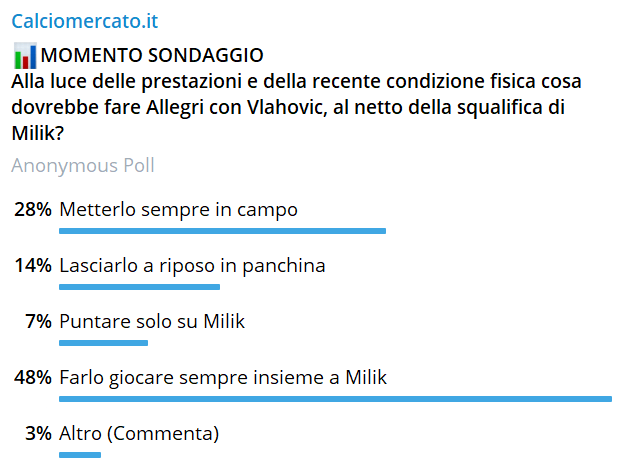Click the smallest bar under "Altro (Commenta)"
This screenshot has width=631, height=468.
(80, 455)
